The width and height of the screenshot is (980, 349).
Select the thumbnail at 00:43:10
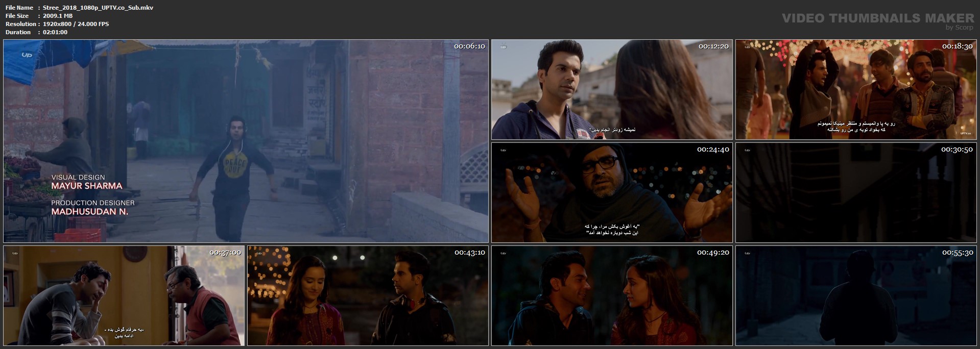coord(368,295)
